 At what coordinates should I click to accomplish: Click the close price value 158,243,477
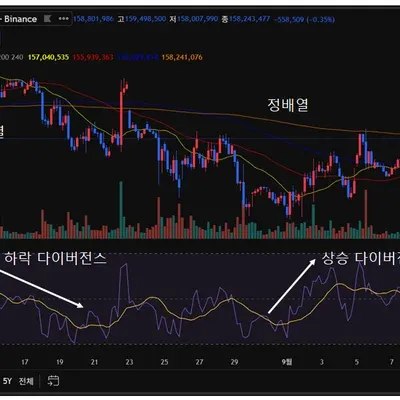coord(249,19)
